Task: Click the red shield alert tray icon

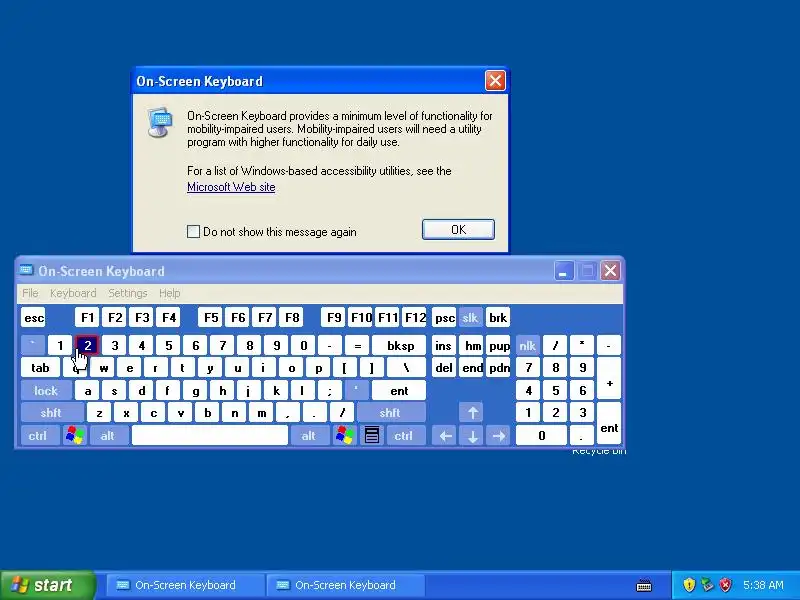Action: click(x=726, y=585)
